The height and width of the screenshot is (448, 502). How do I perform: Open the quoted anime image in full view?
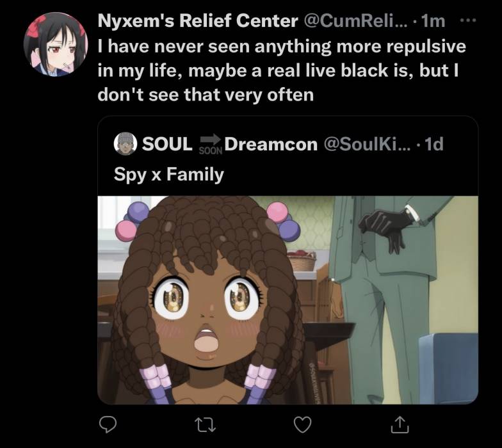pyautogui.click(x=288, y=300)
